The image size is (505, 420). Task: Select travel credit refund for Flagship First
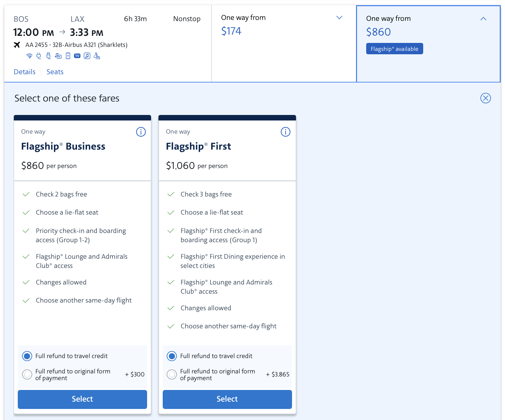pos(172,356)
